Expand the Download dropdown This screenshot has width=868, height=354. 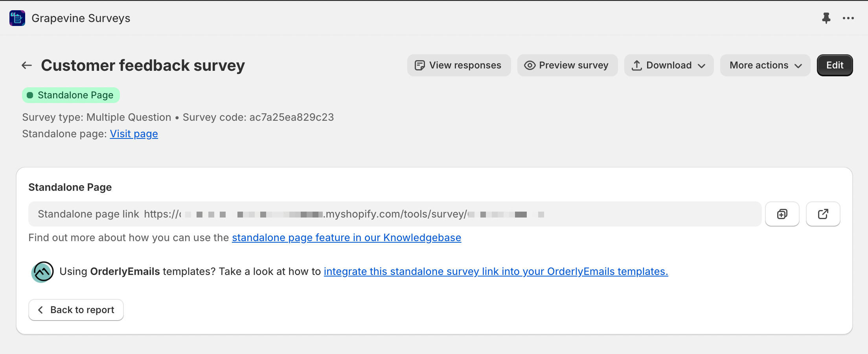[x=669, y=65]
